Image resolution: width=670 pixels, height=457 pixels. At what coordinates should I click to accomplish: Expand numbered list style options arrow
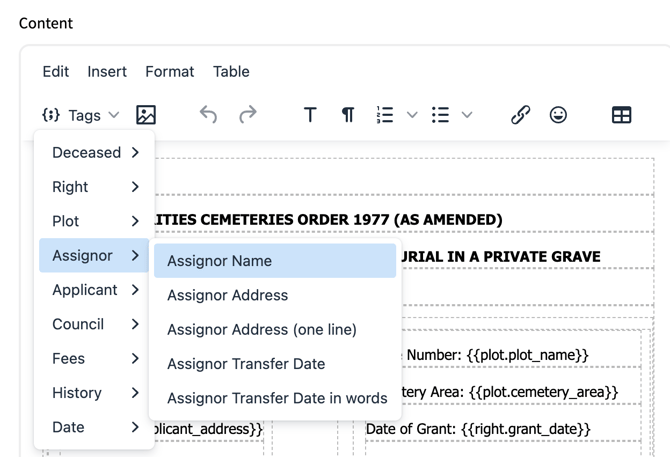click(x=412, y=115)
